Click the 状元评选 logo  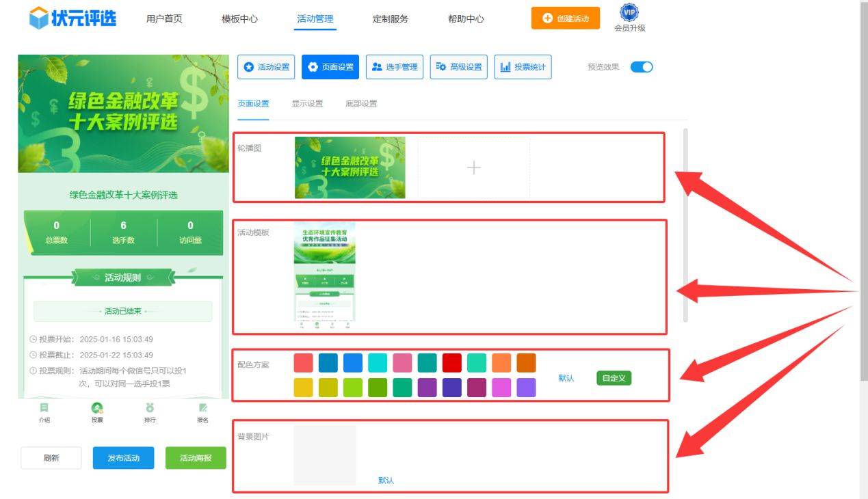click(x=73, y=18)
